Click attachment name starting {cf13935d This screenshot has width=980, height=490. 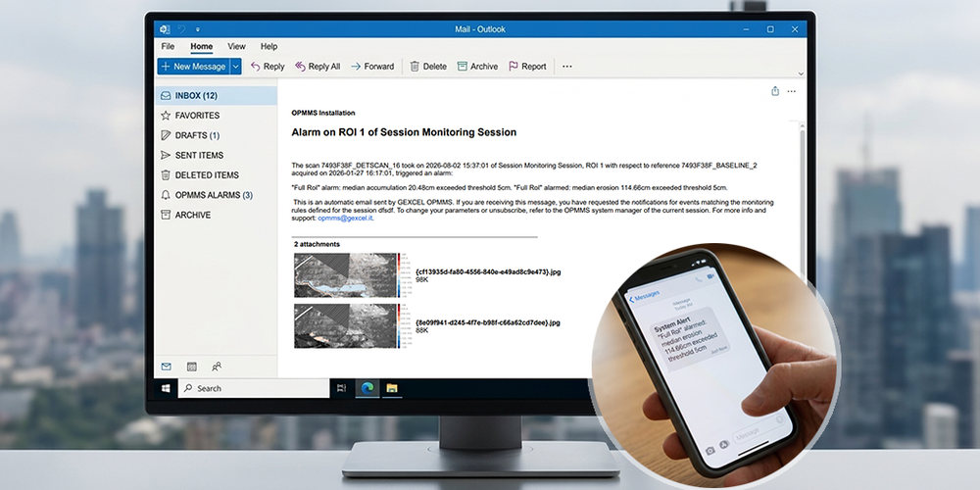(x=487, y=272)
